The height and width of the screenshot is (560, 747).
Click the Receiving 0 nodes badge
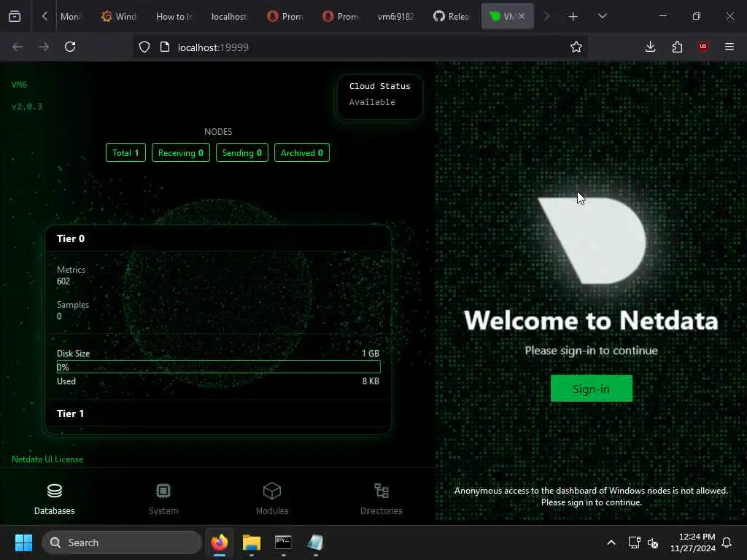point(181,153)
